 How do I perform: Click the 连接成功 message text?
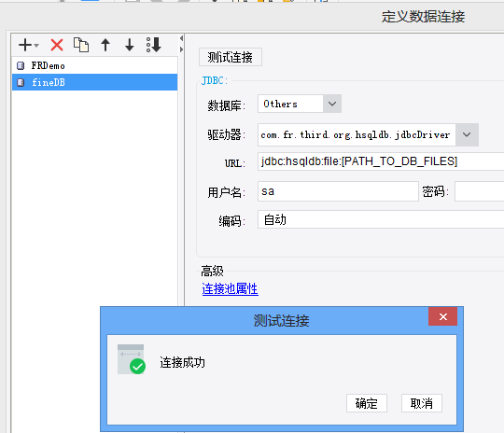[x=182, y=362]
